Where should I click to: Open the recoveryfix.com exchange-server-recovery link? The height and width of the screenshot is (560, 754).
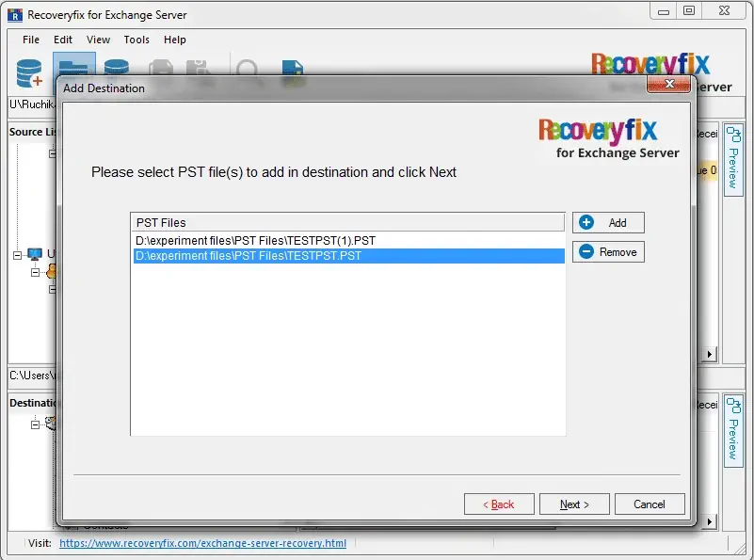[202, 543]
